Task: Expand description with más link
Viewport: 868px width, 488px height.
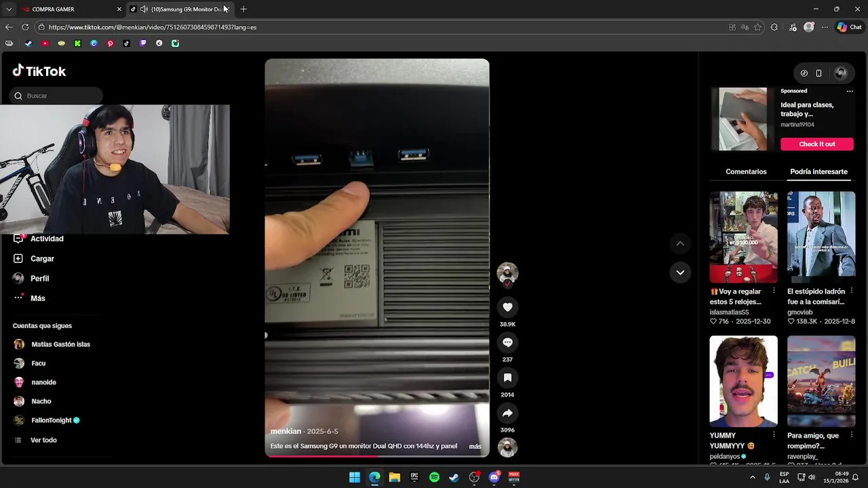Action: (475, 446)
